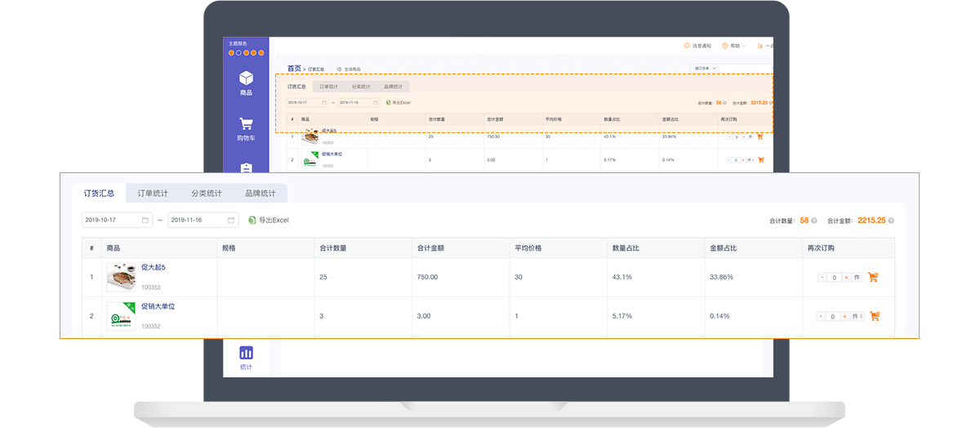Click the 消息通知 notification icon
980x428 pixels.
click(x=687, y=46)
